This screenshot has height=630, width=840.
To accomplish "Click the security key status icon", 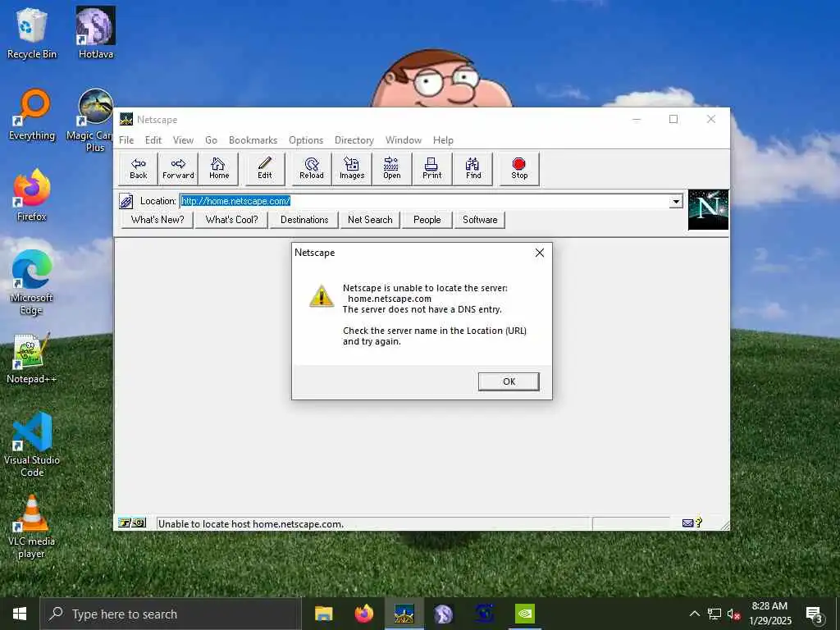I will click(132, 523).
